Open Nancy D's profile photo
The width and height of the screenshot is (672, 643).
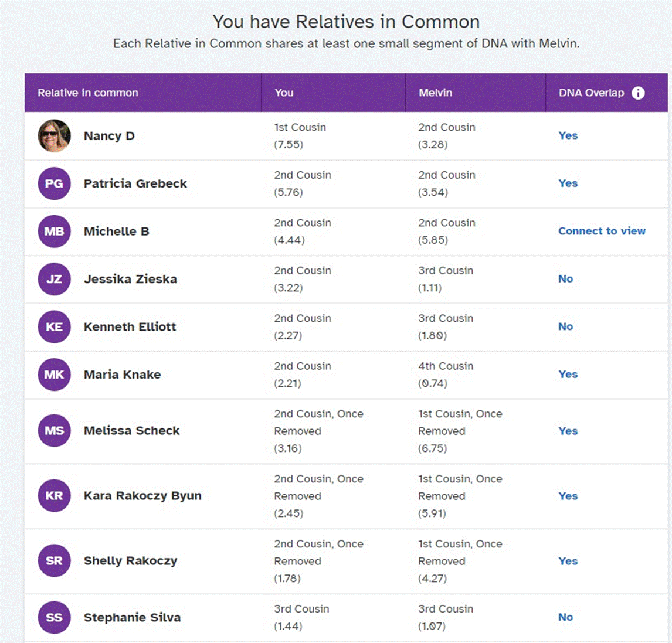(x=54, y=136)
